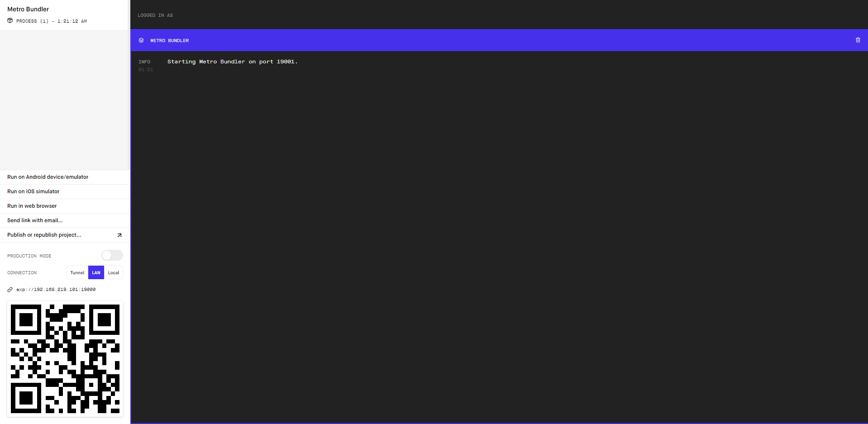Select the Tunnel connection option

77,272
